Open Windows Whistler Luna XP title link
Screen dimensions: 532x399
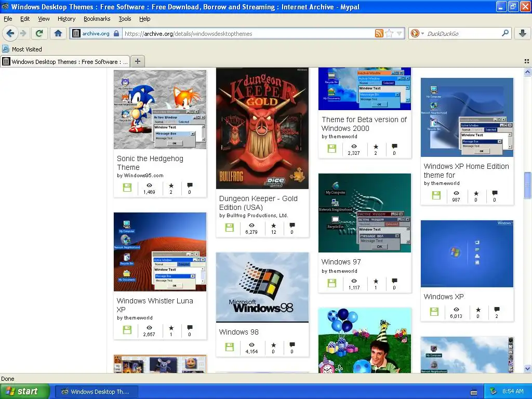(x=155, y=305)
